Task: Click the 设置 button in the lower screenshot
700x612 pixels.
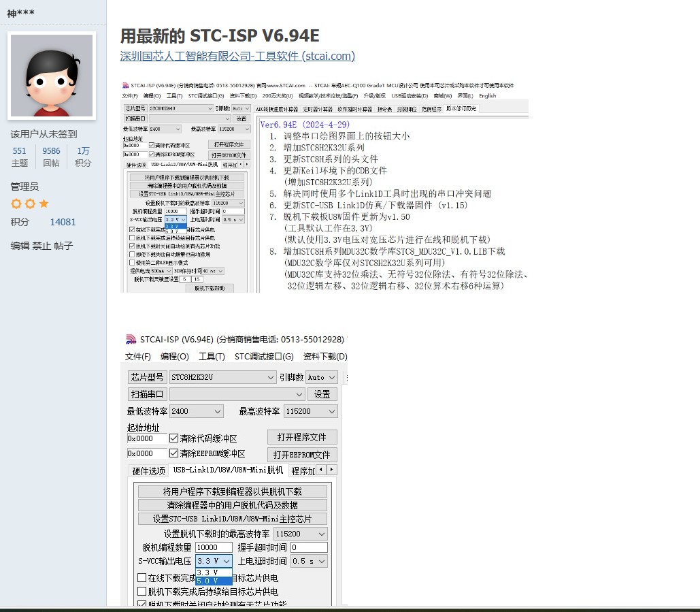Action: click(x=322, y=394)
